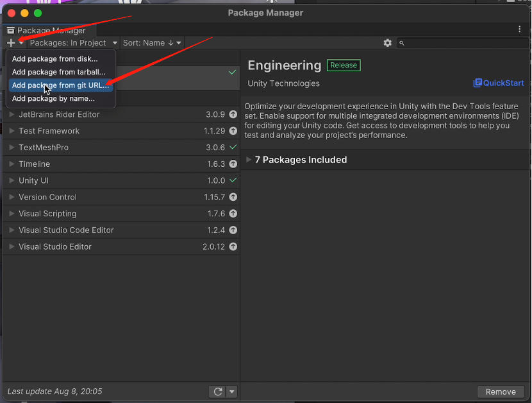Expand the TextMeshPro package entry
The image size is (532, 403).
(x=12, y=148)
